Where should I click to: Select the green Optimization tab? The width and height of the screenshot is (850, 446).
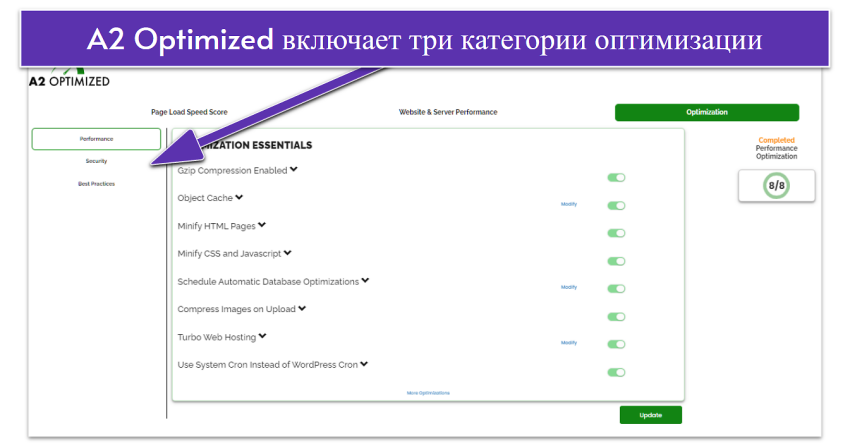pos(707,112)
